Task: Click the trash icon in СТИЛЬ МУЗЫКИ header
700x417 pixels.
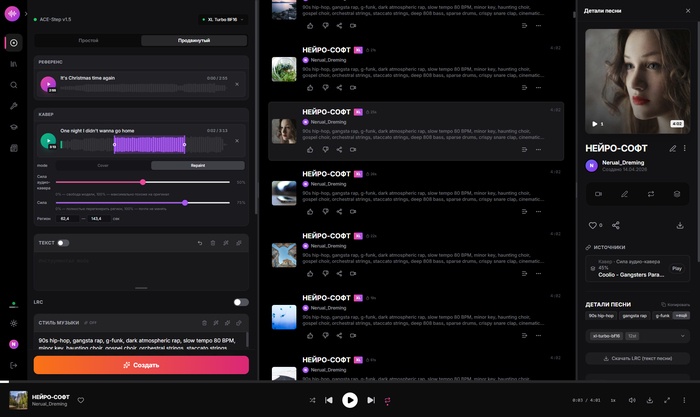Action: (204, 323)
